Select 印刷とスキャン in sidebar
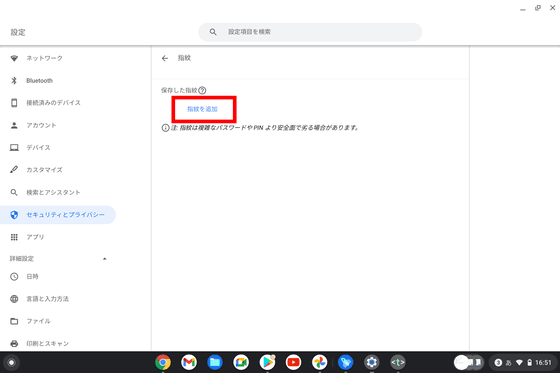560x373 pixels. pyautogui.click(x=58, y=343)
